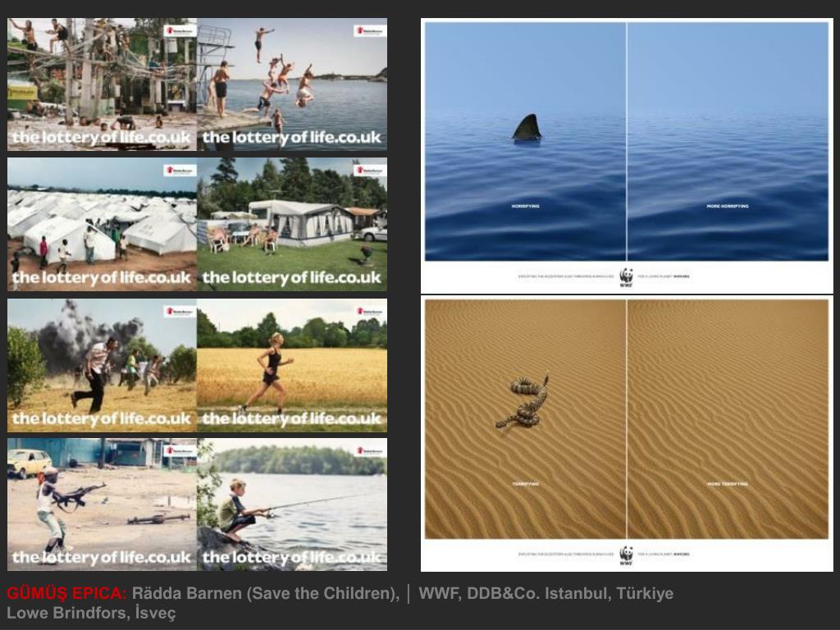Image resolution: width=840 pixels, height=630 pixels.
Task: Click 'the lottery of life.co.uk' on jogging photo
Action: [x=291, y=418]
